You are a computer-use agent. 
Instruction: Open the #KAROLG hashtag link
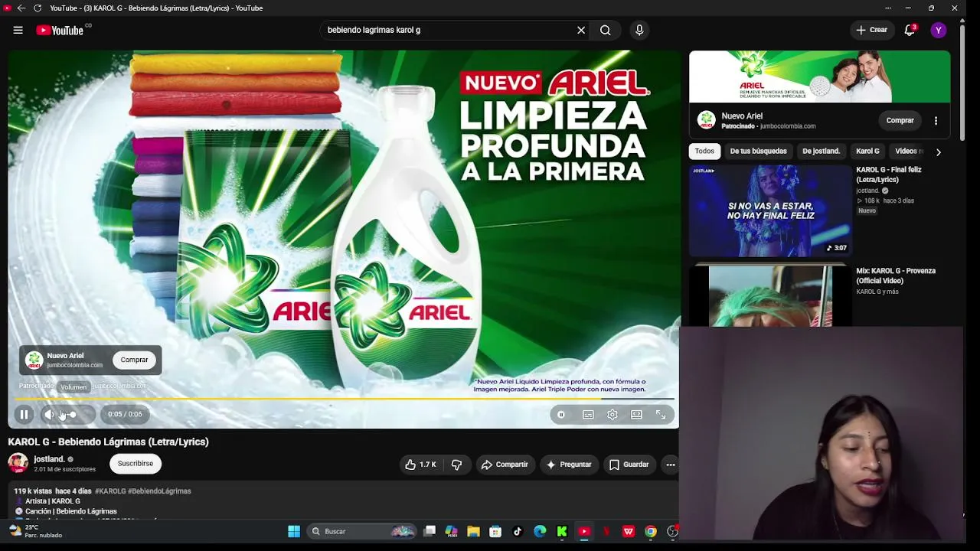coord(110,491)
